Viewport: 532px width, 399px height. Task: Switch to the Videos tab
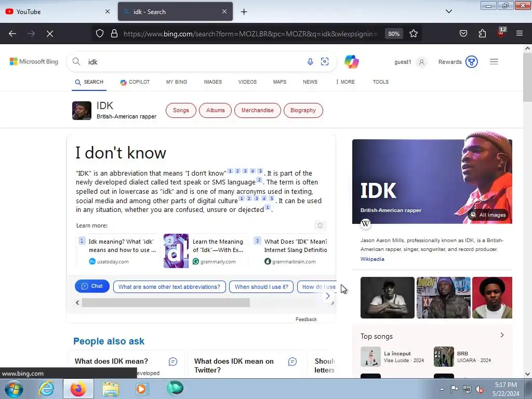(x=247, y=82)
